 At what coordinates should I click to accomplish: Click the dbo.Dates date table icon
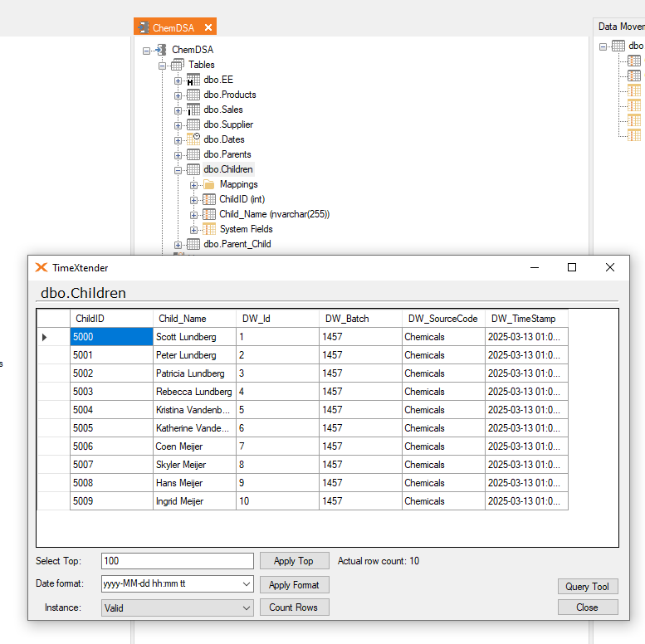click(193, 139)
